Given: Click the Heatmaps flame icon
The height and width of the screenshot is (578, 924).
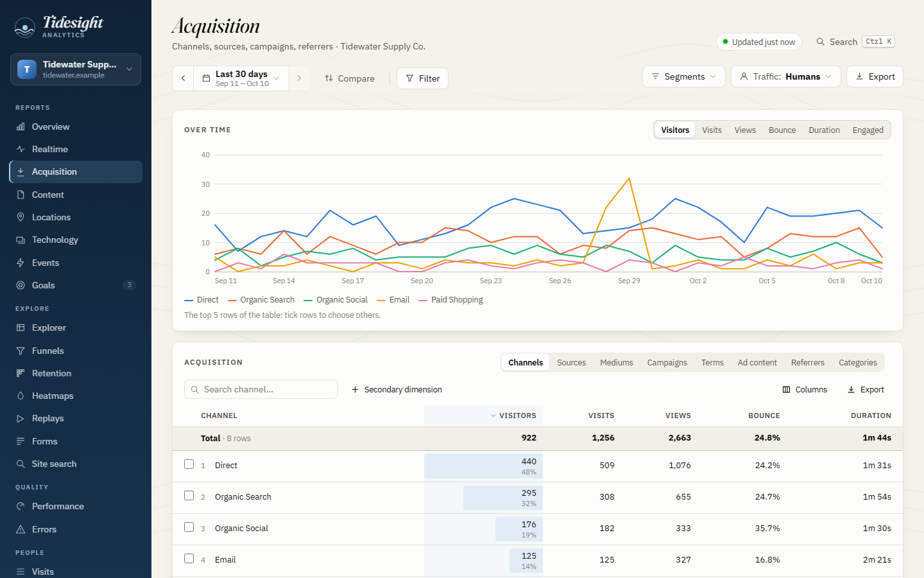Looking at the screenshot, I should coord(21,396).
